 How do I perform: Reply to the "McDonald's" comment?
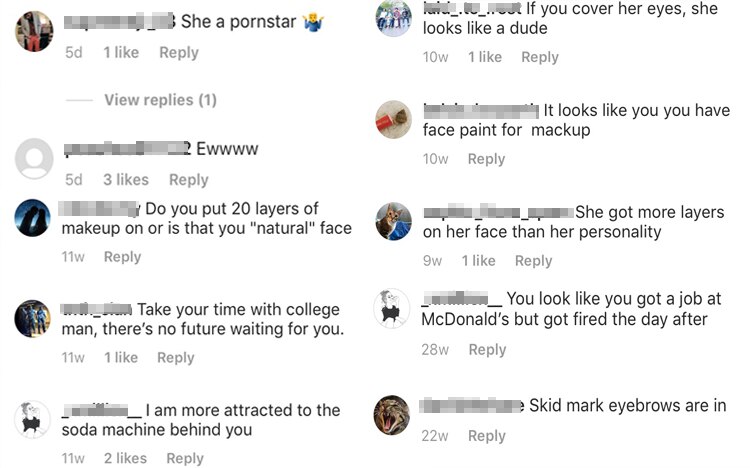point(487,349)
